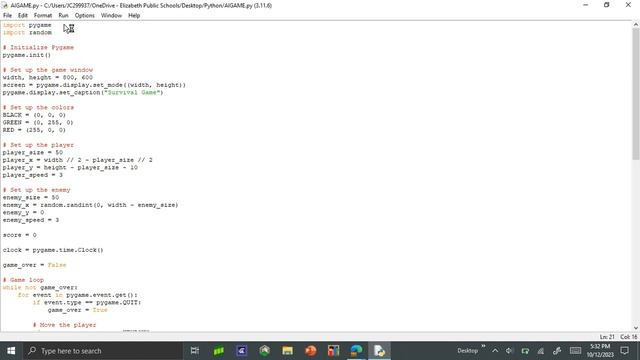Open PowerPoint from the taskbar
The height and width of the screenshot is (360, 640).
click(x=311, y=351)
